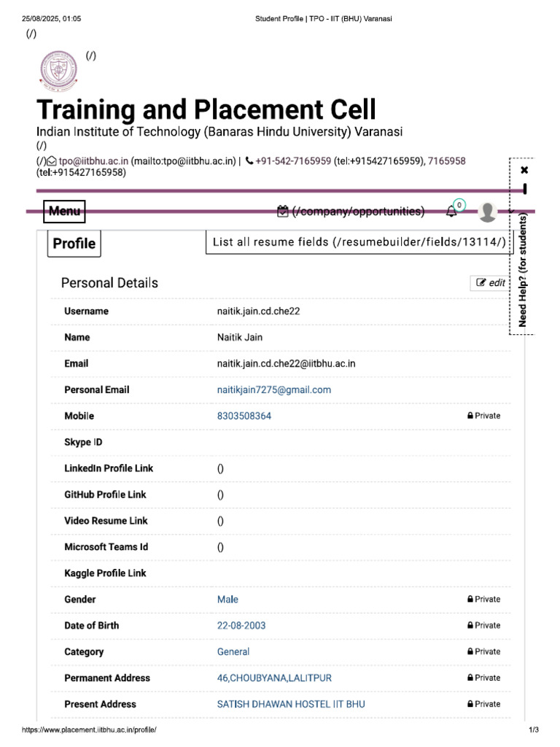
Task: Select the Profile tab
Action: click(74, 244)
